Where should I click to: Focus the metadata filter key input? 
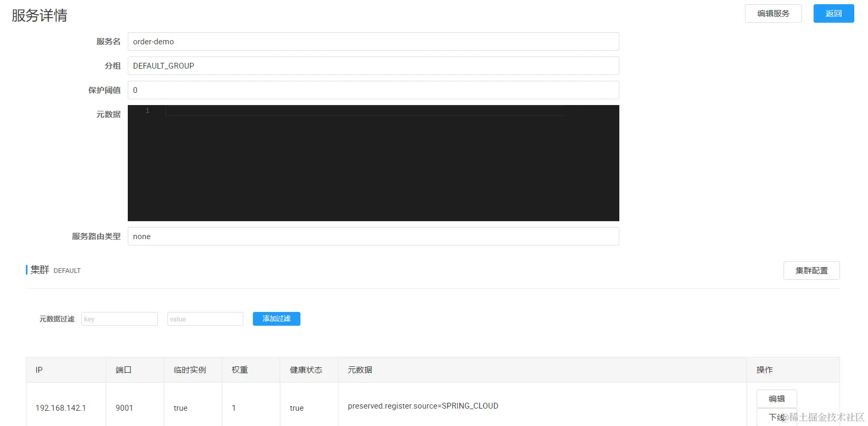tap(119, 319)
